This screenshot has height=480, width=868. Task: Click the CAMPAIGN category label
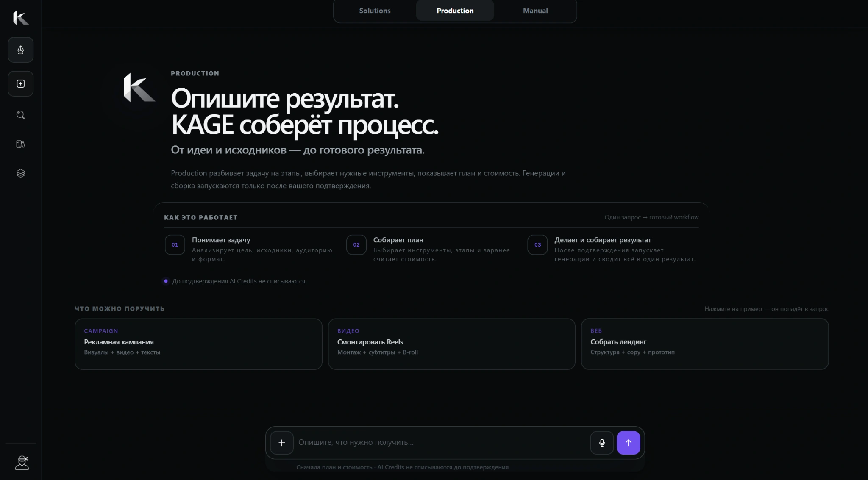coord(101,331)
